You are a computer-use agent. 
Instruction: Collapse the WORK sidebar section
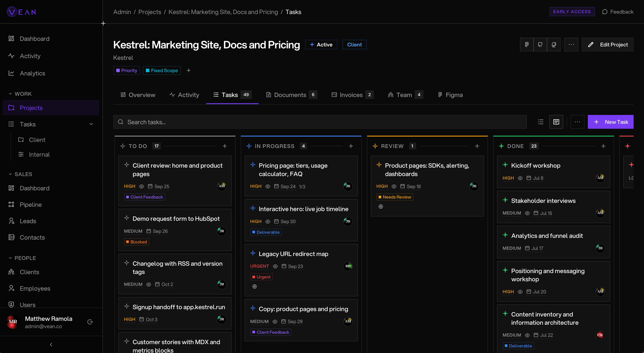tap(20, 94)
